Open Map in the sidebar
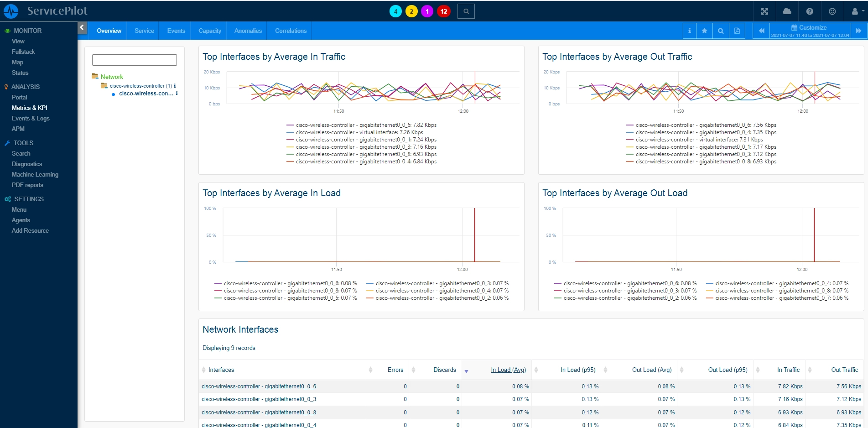 click(17, 62)
